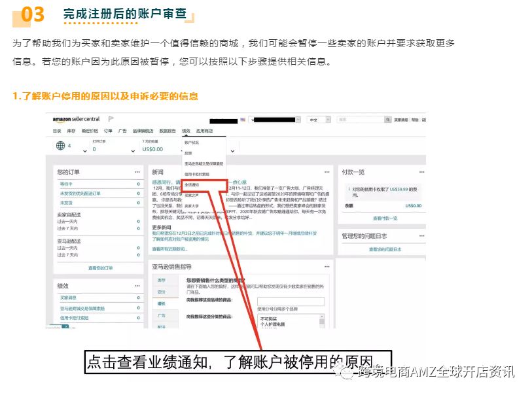Click the 卖家消息 link in the header
Image resolution: width=532 pixels, height=395 pixels.
click(x=401, y=120)
